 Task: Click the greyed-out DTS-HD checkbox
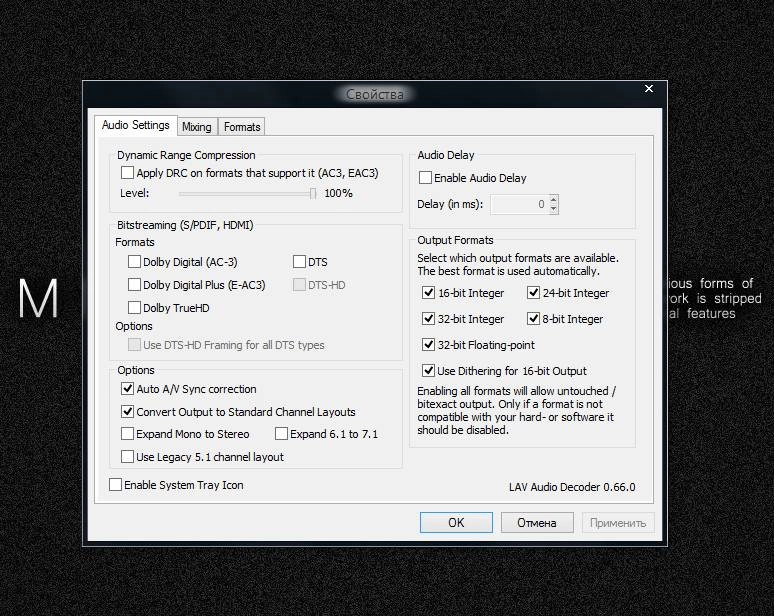pyautogui.click(x=299, y=285)
